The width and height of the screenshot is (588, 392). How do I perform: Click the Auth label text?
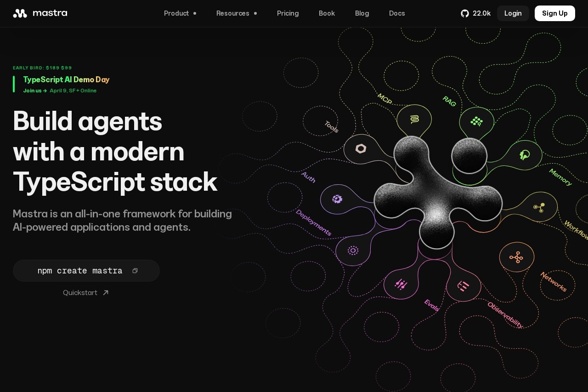308,177
